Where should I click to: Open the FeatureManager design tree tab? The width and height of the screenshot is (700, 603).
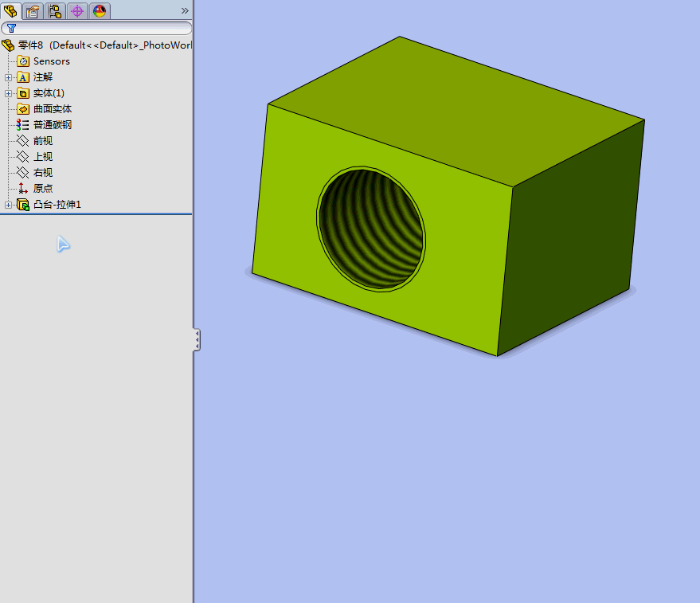coord(10,10)
